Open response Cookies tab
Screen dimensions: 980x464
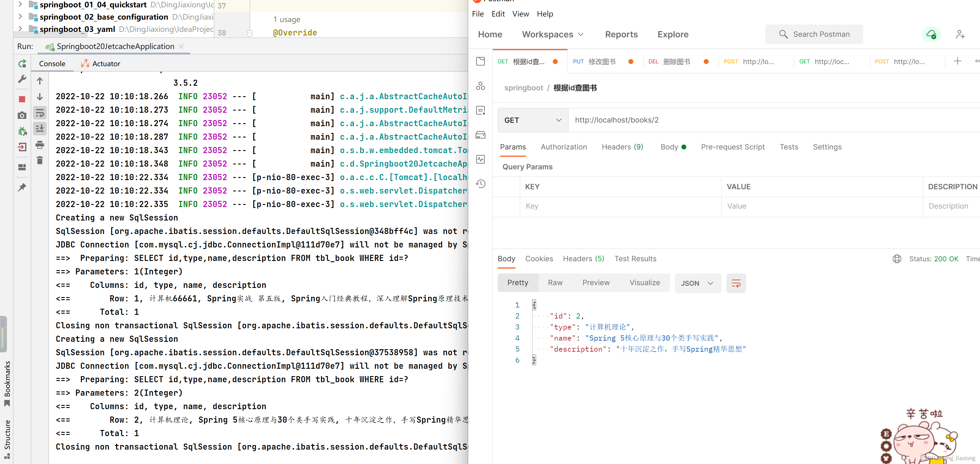click(x=539, y=259)
